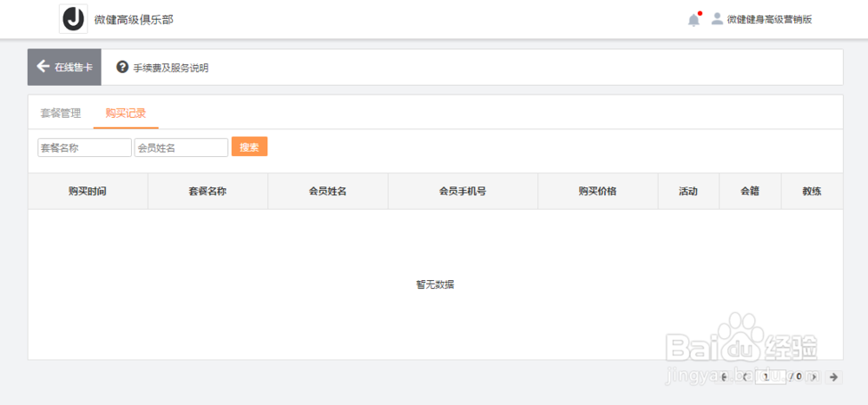Image resolution: width=868 pixels, height=405 pixels.
Task: Go to the next page chevron
Action: pyautogui.click(x=814, y=377)
